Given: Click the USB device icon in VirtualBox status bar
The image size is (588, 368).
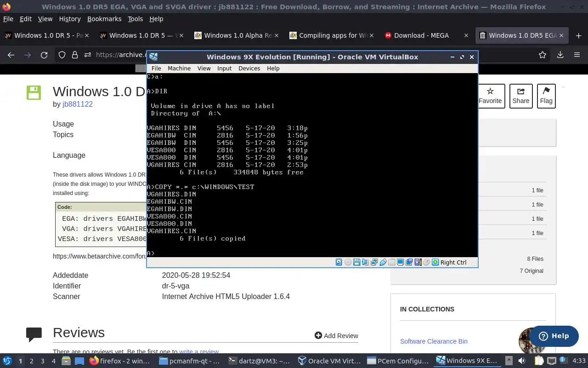Looking at the screenshot, I should (383, 262).
